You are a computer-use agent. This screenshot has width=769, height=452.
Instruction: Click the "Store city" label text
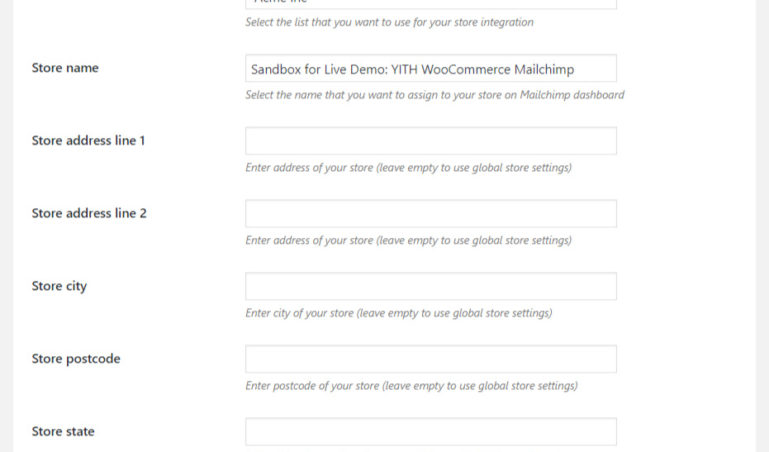point(59,286)
